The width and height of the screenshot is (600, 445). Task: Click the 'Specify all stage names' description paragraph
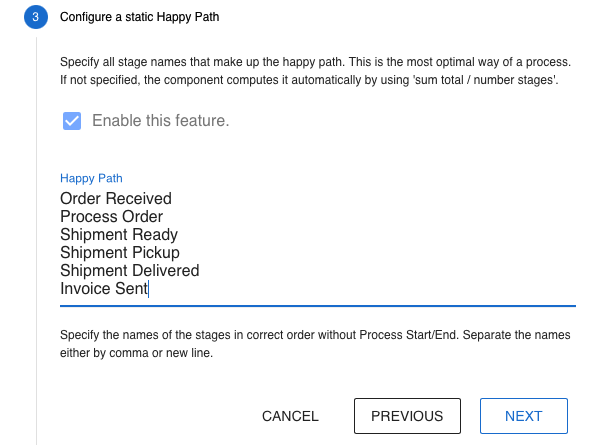315,70
